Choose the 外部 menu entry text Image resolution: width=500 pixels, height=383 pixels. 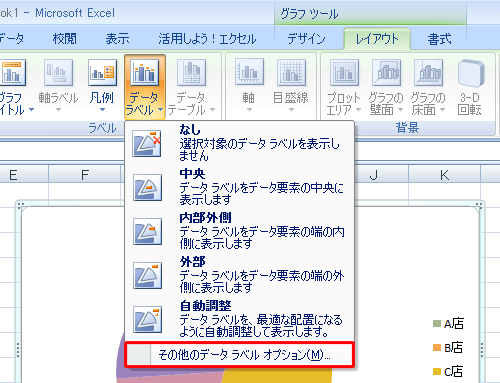tap(192, 262)
